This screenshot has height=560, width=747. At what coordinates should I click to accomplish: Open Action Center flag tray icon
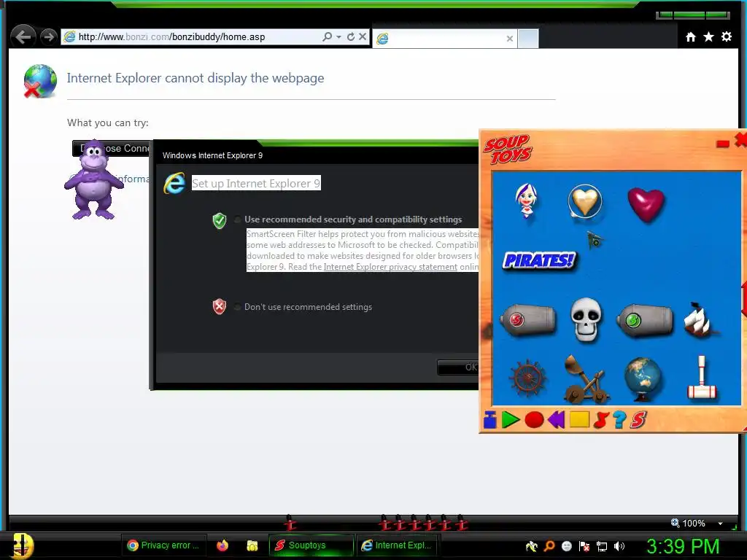pyautogui.click(x=584, y=546)
